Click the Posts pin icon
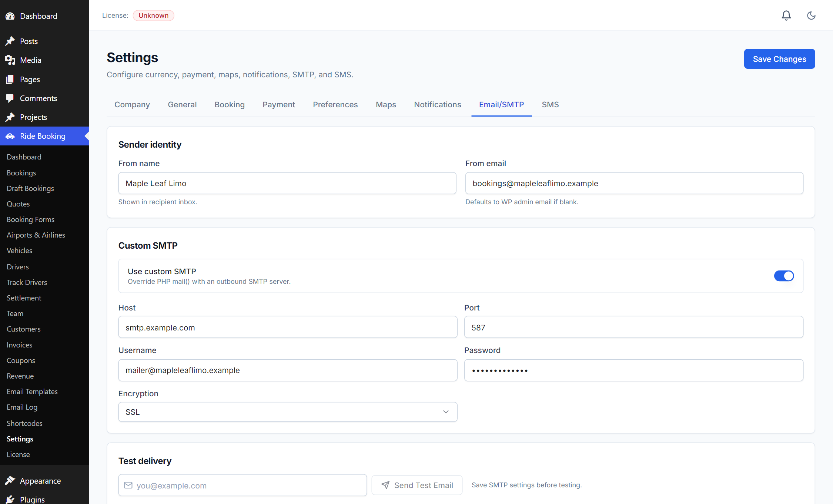This screenshot has width=833, height=504. click(x=10, y=41)
